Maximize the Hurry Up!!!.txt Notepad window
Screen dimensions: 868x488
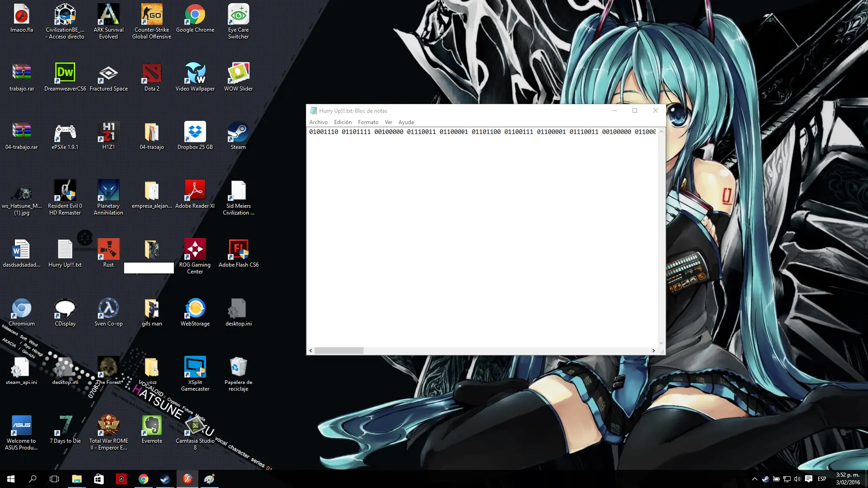click(x=635, y=110)
